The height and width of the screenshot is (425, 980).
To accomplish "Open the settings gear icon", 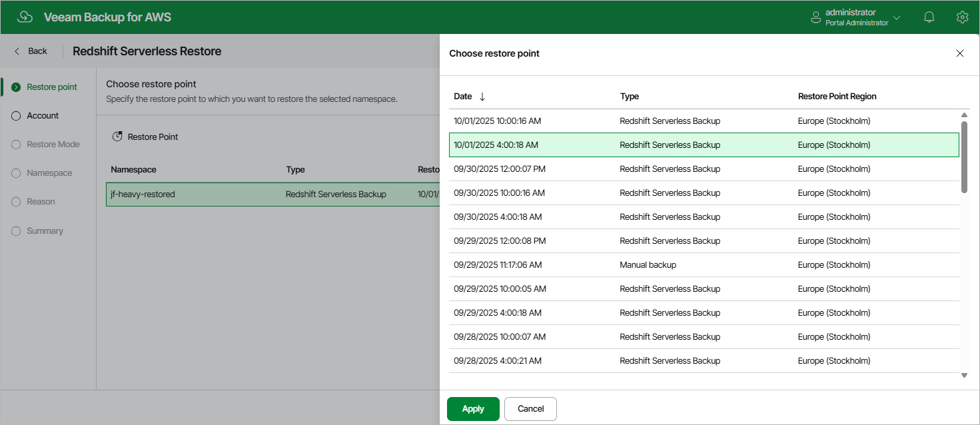I will click(x=962, y=17).
